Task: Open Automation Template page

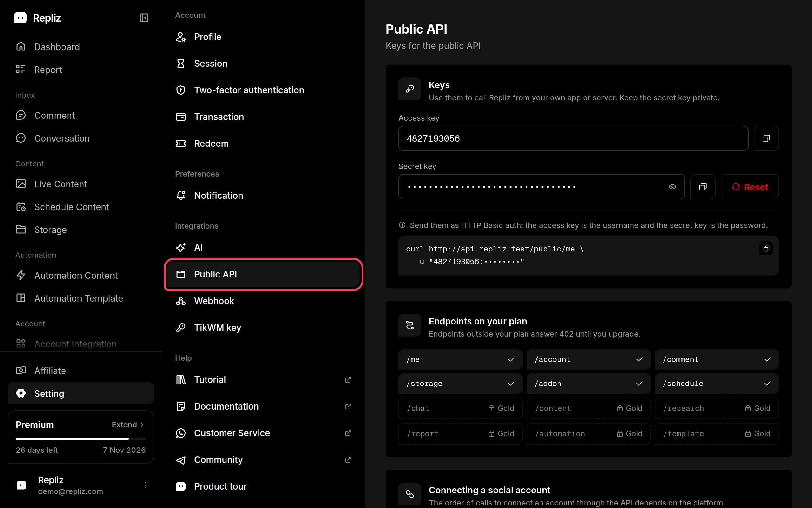Action: point(81,298)
